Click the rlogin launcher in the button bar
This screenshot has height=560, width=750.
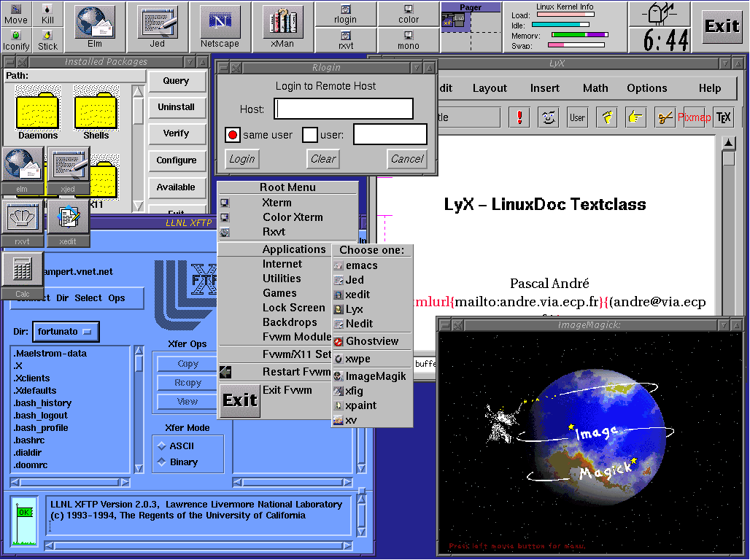tap(345, 15)
